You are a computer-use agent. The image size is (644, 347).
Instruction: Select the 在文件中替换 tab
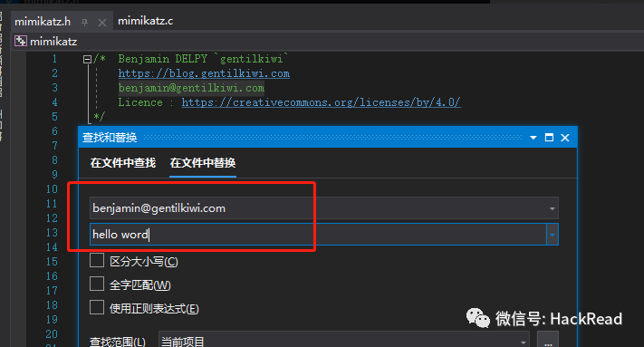203,163
